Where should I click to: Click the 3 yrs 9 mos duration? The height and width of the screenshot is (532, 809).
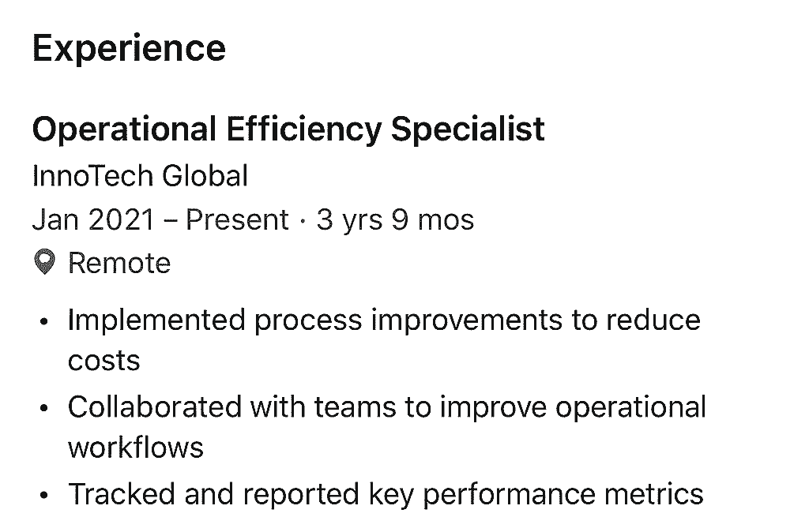tap(395, 219)
